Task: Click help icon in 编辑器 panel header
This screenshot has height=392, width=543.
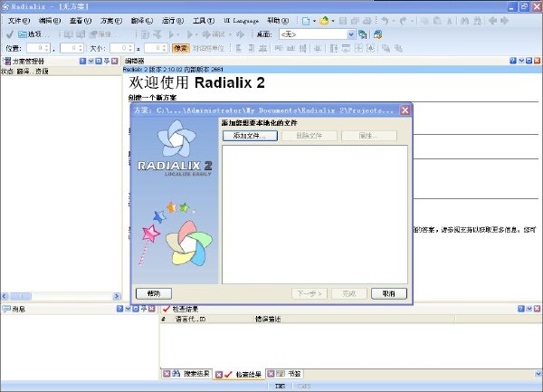Action: pyautogui.click(x=513, y=61)
